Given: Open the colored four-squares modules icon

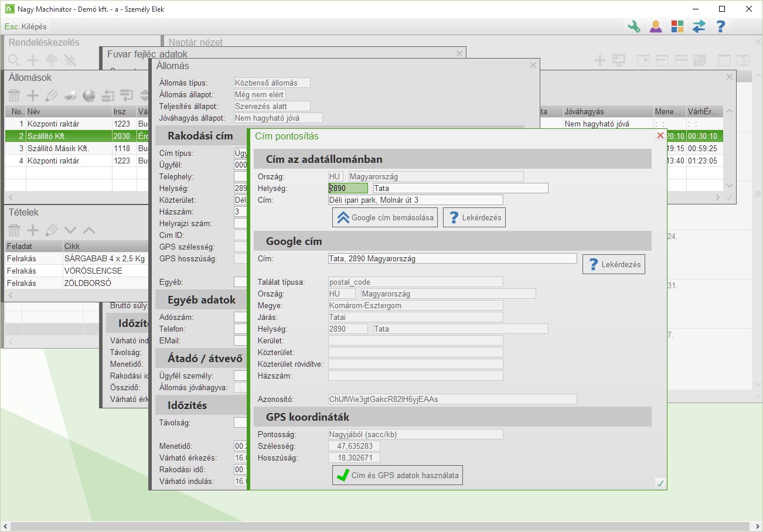Looking at the screenshot, I should click(677, 26).
